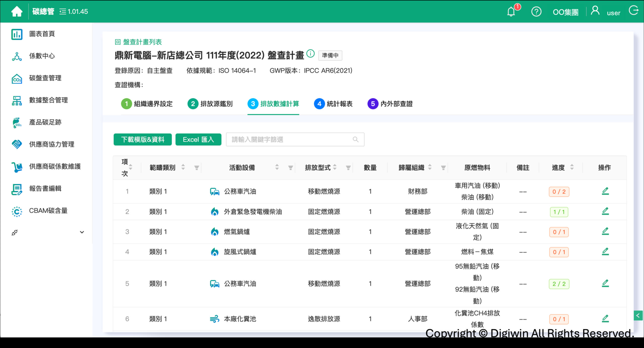Viewport: 644px width, 348px height.
Task: Sort by 項次 column
Action: [x=131, y=167]
